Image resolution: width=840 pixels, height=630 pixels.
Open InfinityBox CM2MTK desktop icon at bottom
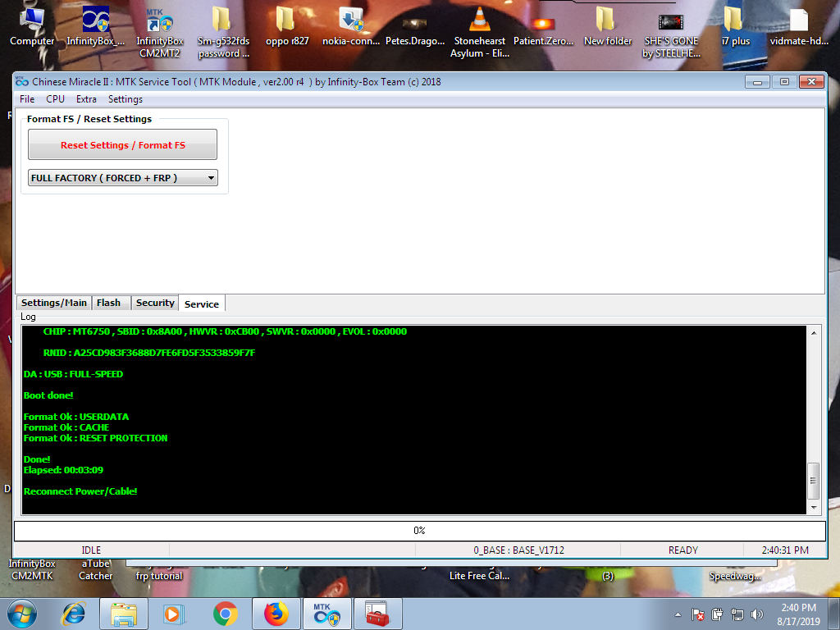pyautogui.click(x=32, y=570)
